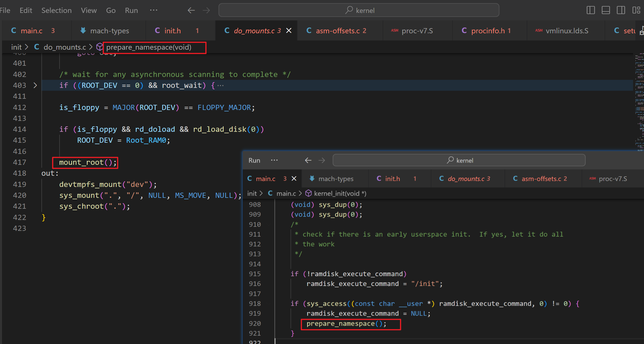Click the minimap on the right edge

pyautogui.click(x=639, y=102)
